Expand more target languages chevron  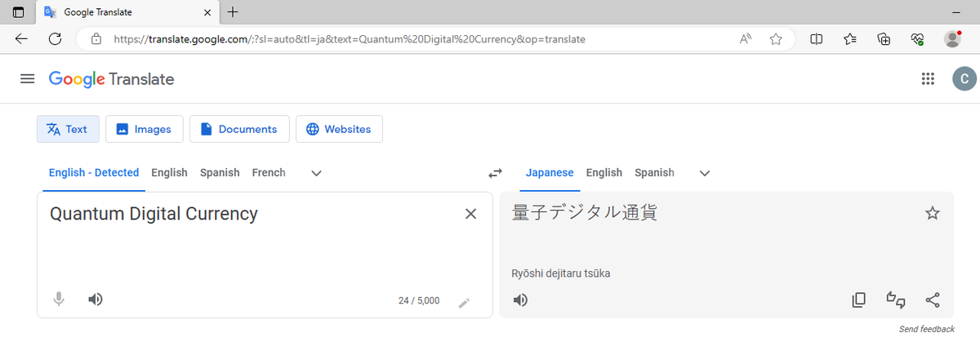705,173
